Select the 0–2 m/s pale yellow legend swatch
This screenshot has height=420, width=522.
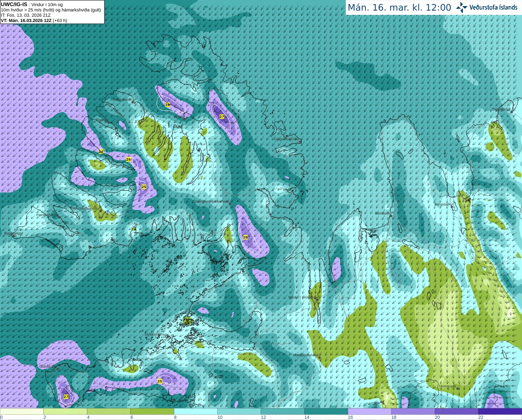[x=22, y=411]
